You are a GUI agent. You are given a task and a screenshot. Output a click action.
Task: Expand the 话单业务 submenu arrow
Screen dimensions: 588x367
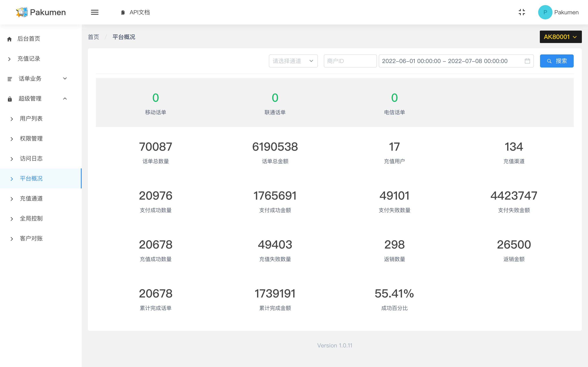[65, 78]
